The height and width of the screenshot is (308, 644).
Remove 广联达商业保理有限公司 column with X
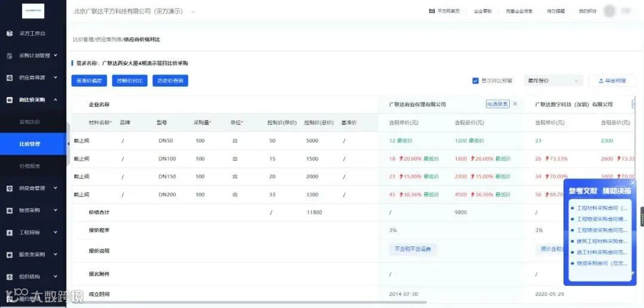[515, 104]
